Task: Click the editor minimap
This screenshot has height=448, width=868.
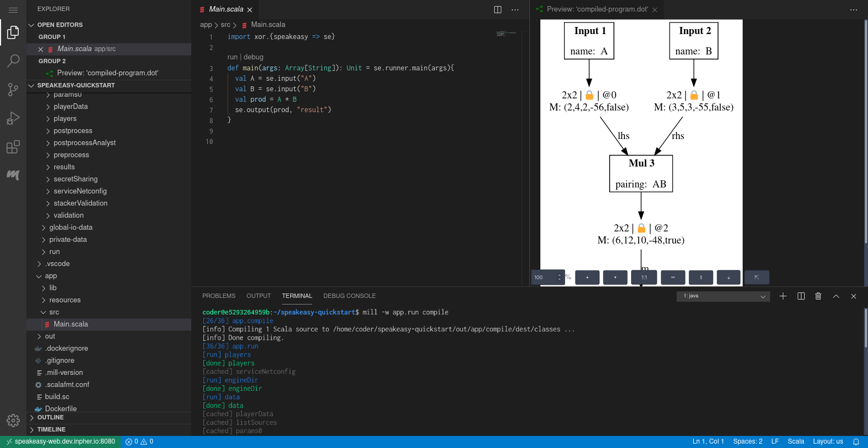Action: click(x=506, y=34)
